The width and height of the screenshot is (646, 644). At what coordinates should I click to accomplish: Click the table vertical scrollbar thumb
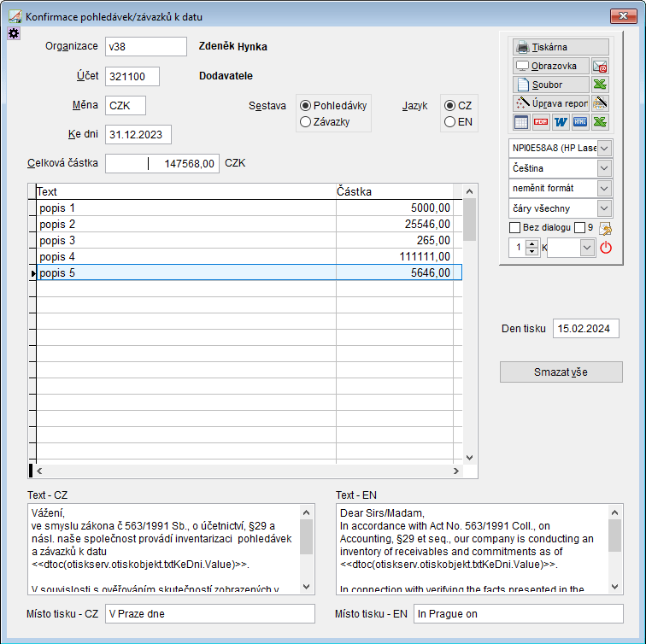point(469,220)
